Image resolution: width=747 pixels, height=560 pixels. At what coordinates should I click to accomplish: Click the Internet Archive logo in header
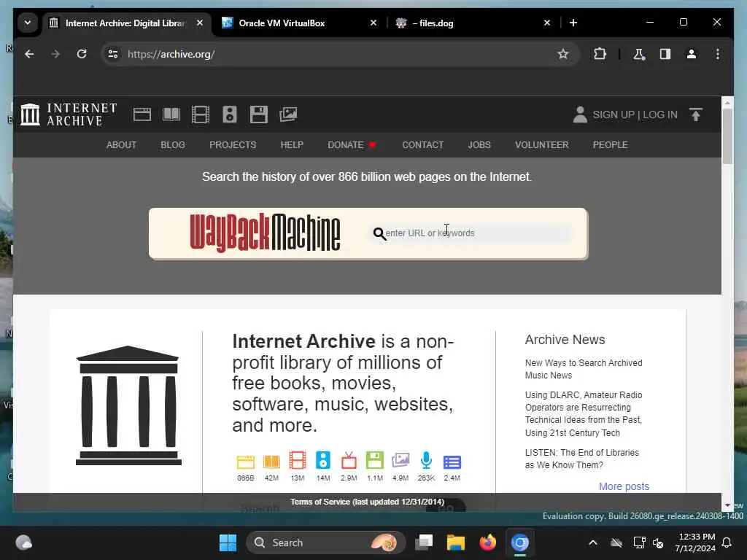tap(69, 114)
